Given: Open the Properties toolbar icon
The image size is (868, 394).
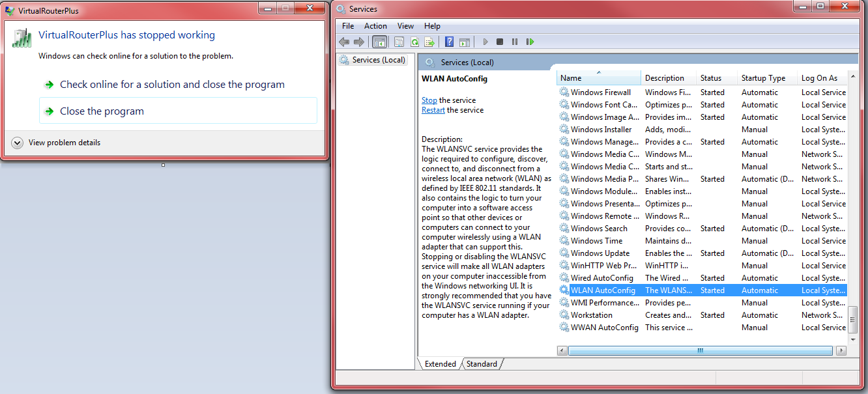Looking at the screenshot, I should click(x=399, y=42).
